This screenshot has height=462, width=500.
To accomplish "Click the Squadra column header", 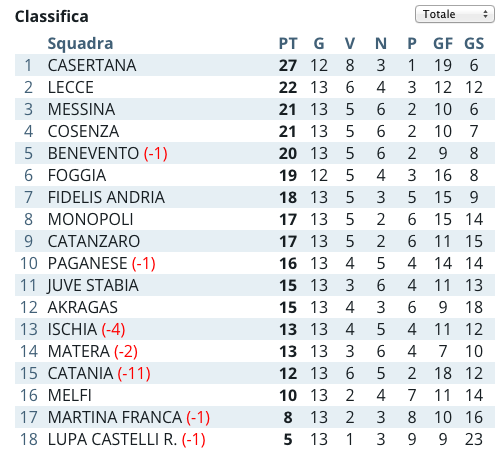I will (x=80, y=44).
